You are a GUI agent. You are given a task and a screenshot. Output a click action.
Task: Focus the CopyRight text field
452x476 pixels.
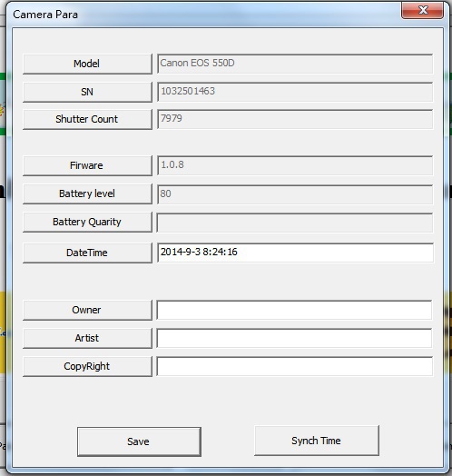coord(295,366)
